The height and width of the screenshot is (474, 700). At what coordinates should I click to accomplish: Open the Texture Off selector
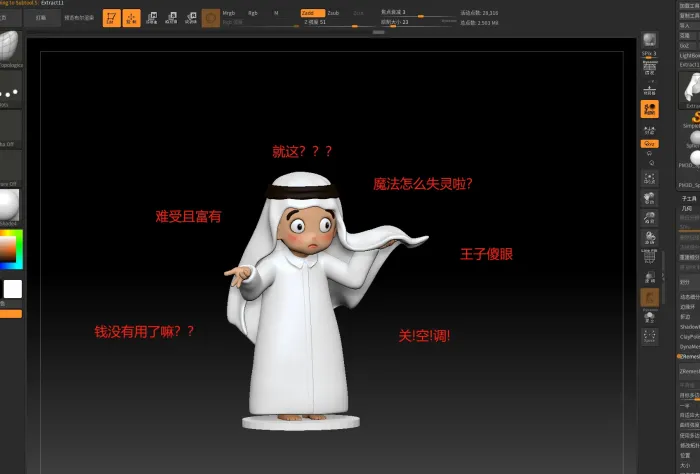10,169
